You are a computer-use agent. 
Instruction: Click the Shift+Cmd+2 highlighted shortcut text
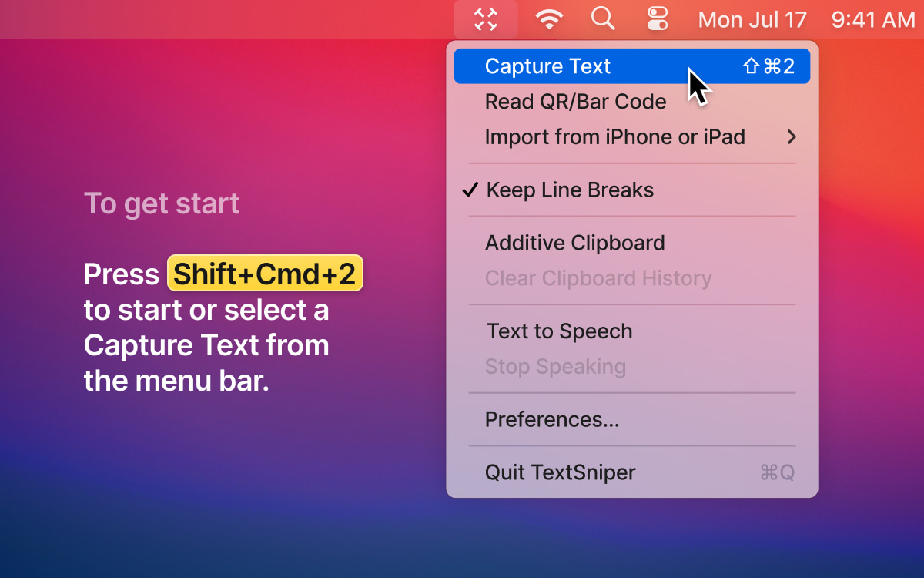click(265, 274)
